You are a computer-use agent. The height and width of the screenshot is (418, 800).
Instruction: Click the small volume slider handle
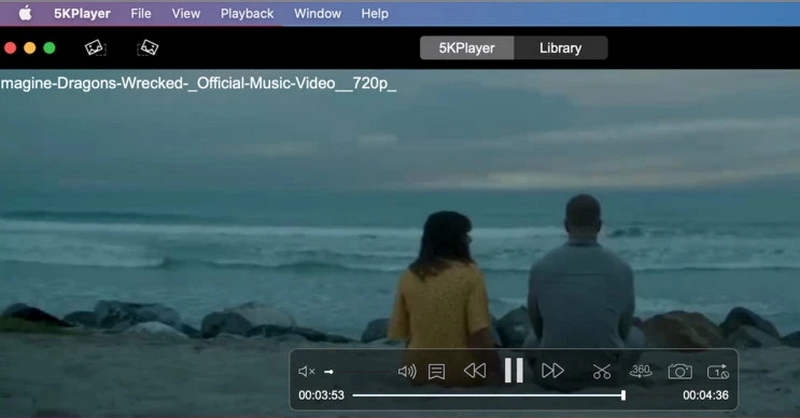328,371
